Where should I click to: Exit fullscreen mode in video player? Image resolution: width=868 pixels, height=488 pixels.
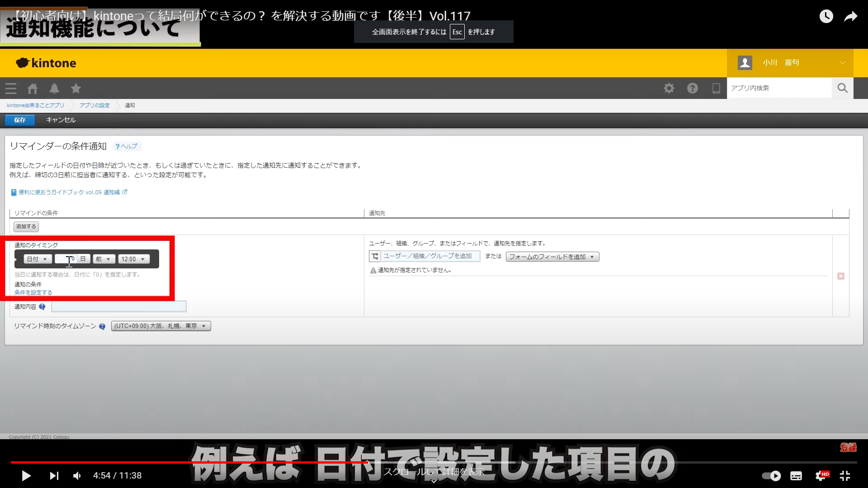click(x=845, y=475)
